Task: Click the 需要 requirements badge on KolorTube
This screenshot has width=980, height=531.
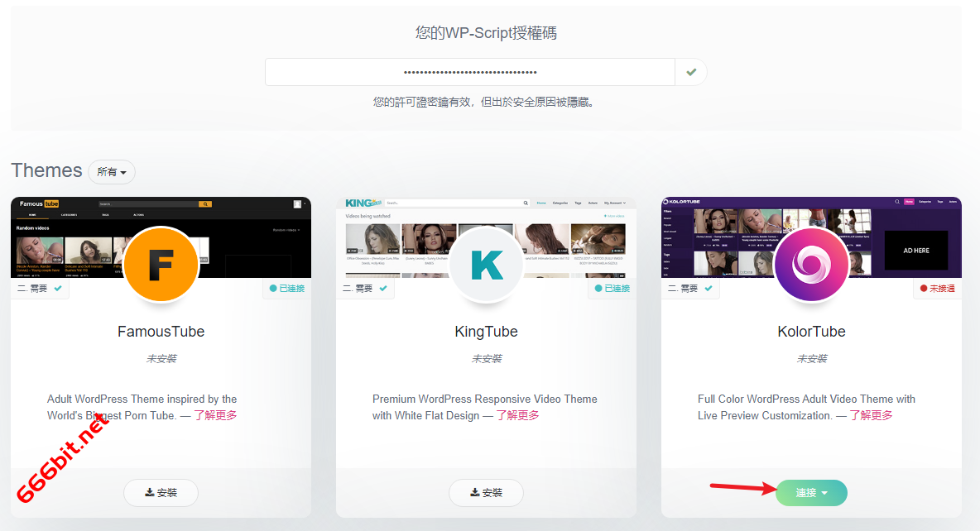Action: click(x=690, y=288)
